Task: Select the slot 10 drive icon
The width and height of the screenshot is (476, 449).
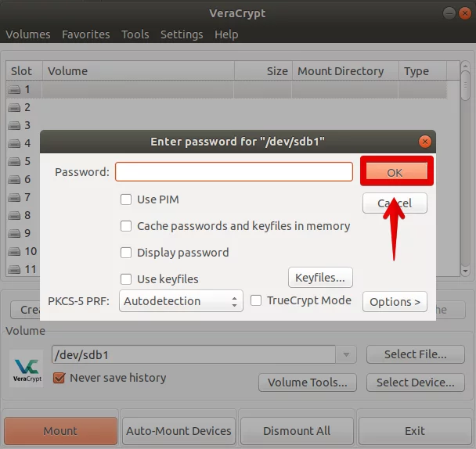Action: pos(14,251)
